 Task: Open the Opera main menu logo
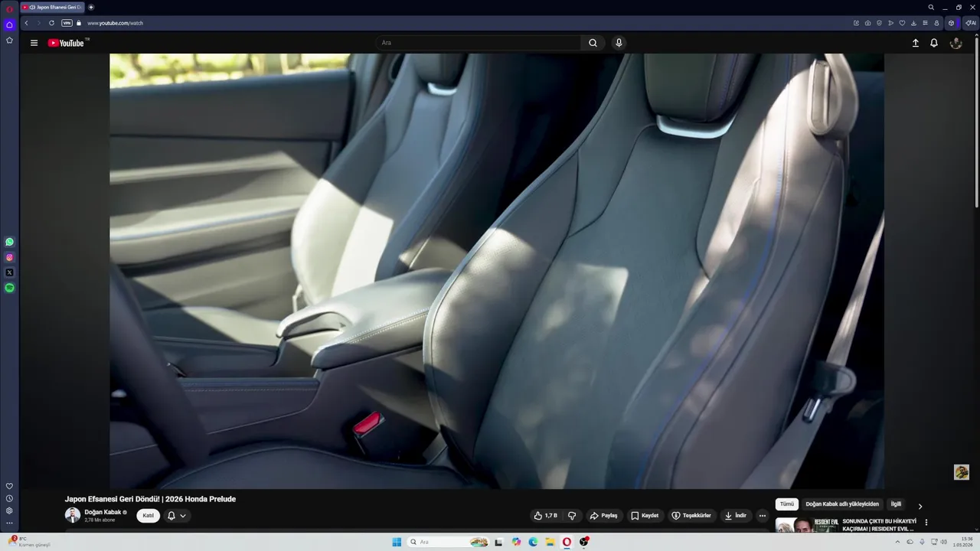(x=9, y=8)
